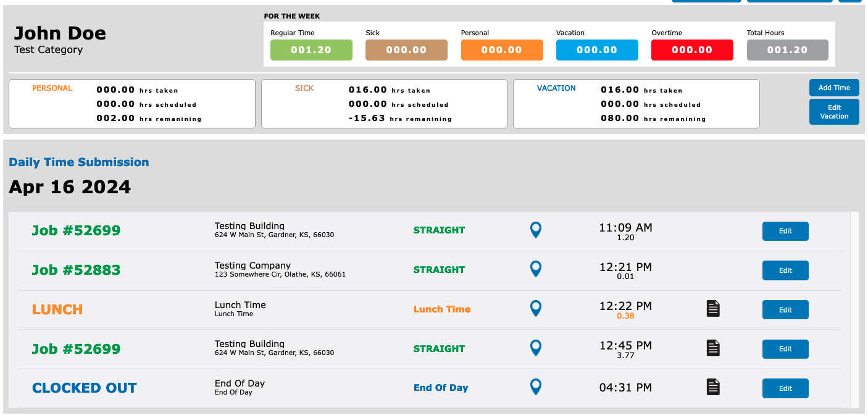Click the red Overtime hours box
The image size is (868, 418).
692,50
